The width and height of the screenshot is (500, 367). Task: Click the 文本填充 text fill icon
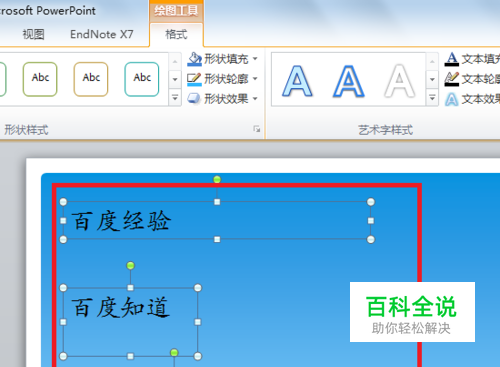point(452,59)
